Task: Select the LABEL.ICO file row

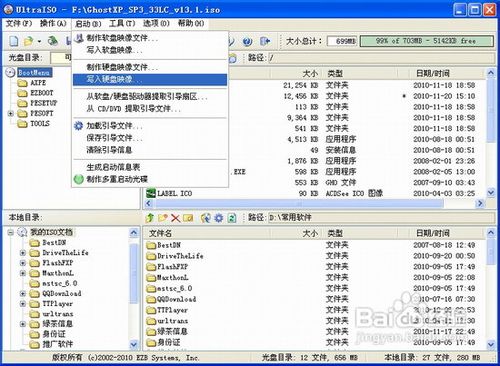Action: click(315, 193)
